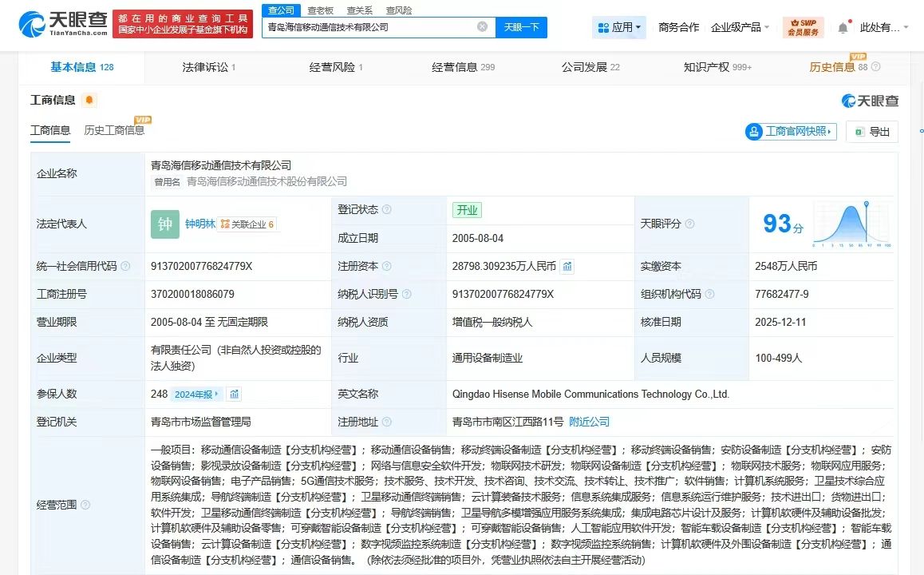Click chart icon beside 2024年报
Screen dimensions: 924x575
234,394
